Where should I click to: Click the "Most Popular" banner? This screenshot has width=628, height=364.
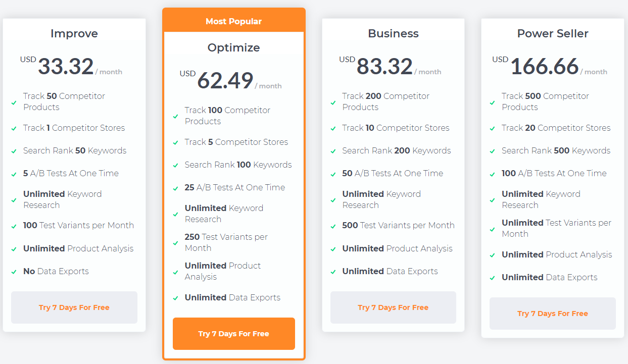233,21
